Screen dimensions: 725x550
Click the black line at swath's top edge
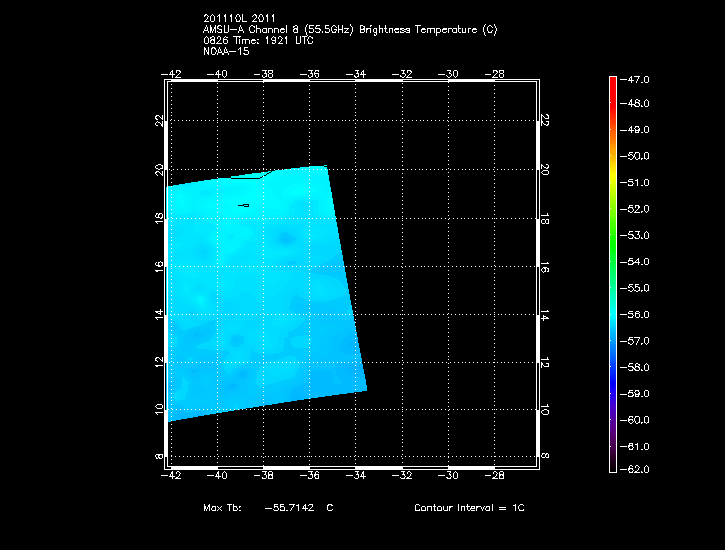tap(250, 177)
